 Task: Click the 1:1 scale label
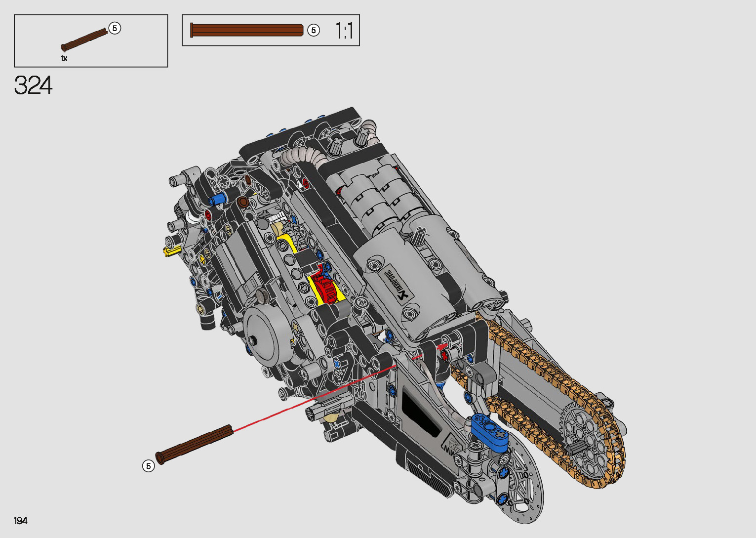(344, 31)
